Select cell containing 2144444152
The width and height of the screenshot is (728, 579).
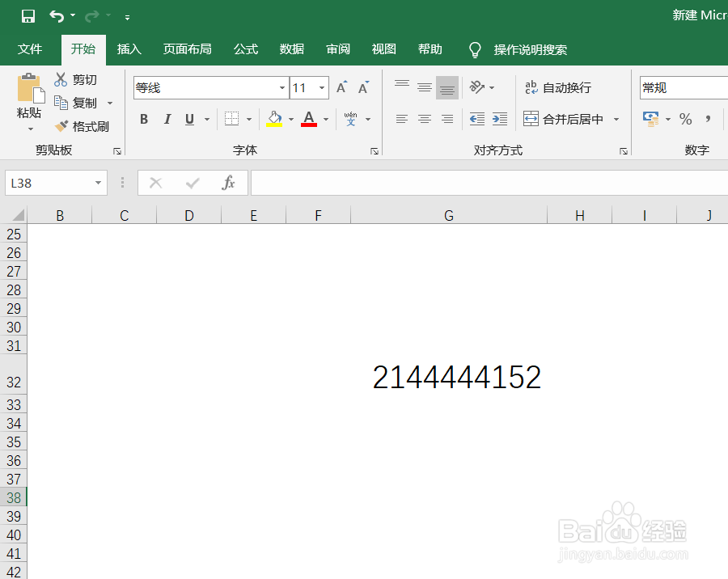pyautogui.click(x=448, y=374)
